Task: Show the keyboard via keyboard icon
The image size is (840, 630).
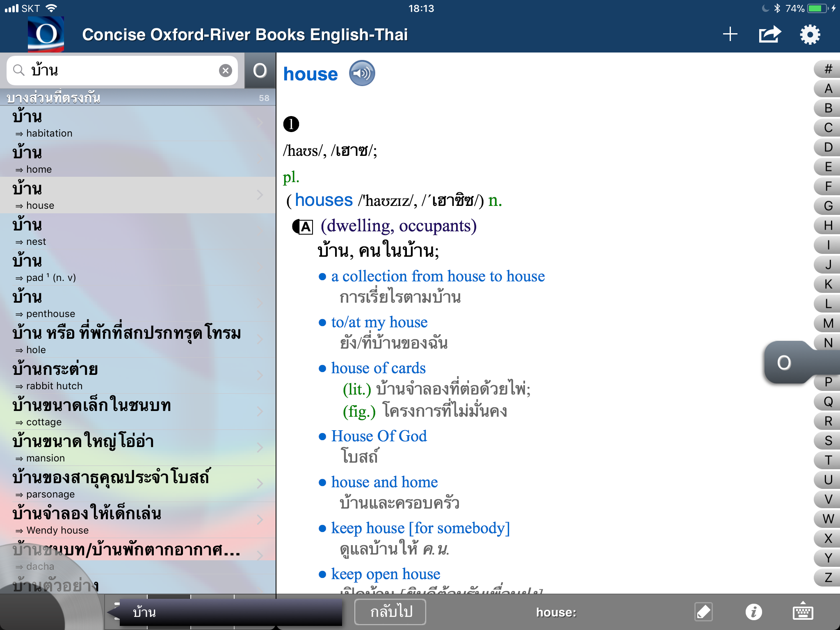Action: (x=803, y=612)
